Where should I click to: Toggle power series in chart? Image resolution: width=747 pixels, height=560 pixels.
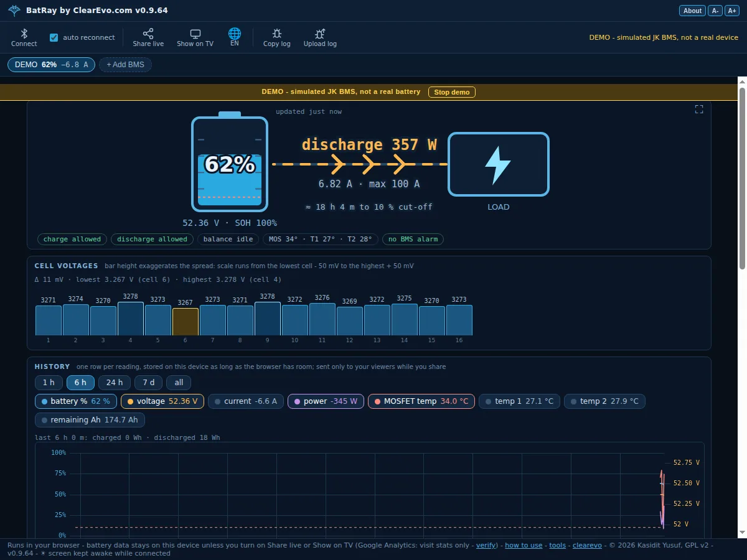click(326, 401)
